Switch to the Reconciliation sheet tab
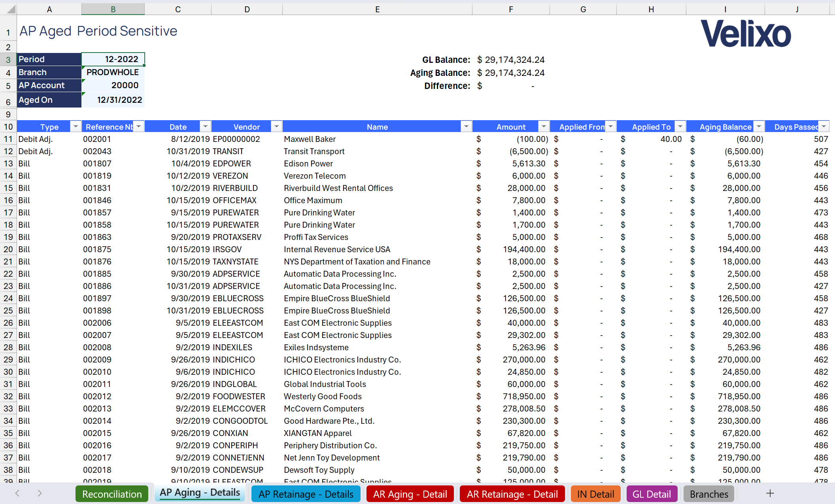835x504 pixels. (x=112, y=494)
